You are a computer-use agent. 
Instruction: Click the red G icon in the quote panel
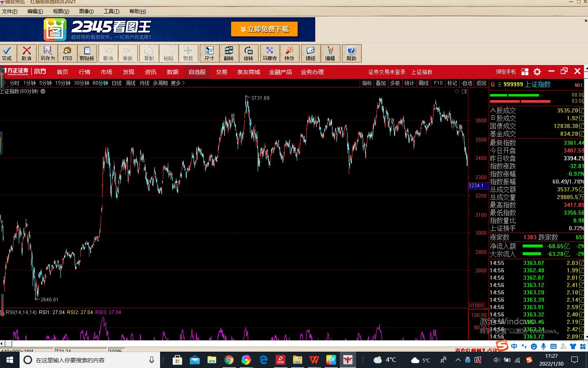[x=493, y=85]
